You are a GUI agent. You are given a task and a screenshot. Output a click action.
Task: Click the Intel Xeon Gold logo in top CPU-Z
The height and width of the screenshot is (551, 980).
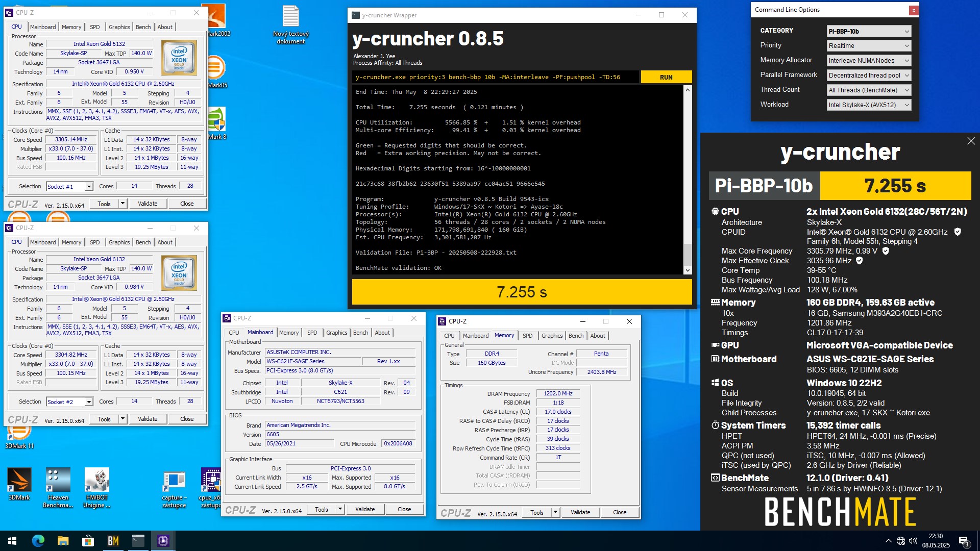coord(179,58)
